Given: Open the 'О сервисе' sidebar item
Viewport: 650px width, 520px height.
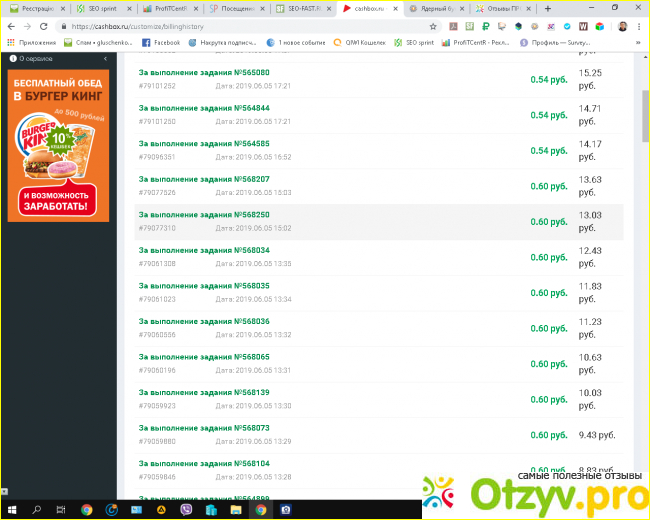Looking at the screenshot, I should [x=34, y=59].
